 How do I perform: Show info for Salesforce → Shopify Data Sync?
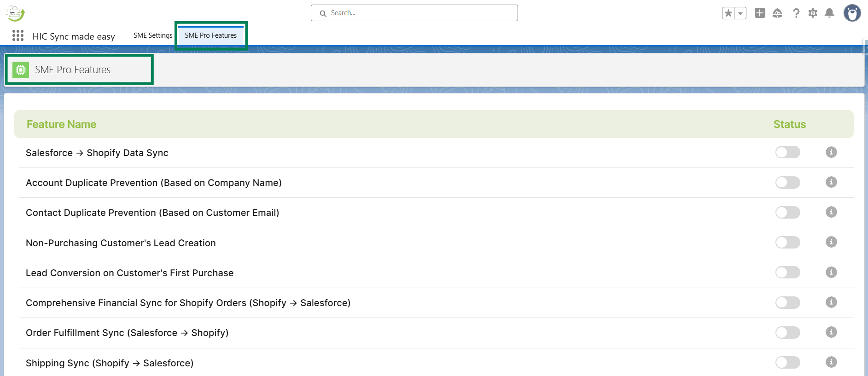pyautogui.click(x=831, y=152)
